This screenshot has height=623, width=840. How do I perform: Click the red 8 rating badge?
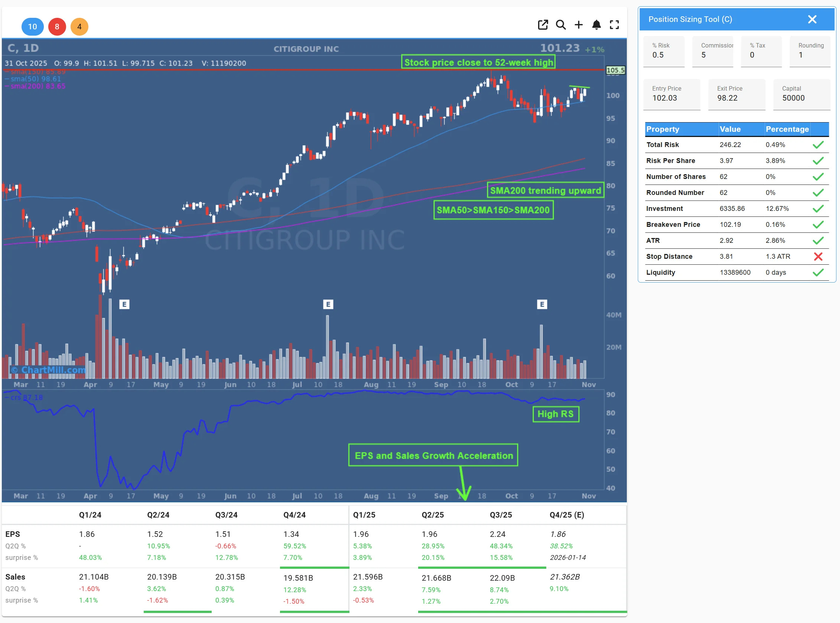click(57, 27)
